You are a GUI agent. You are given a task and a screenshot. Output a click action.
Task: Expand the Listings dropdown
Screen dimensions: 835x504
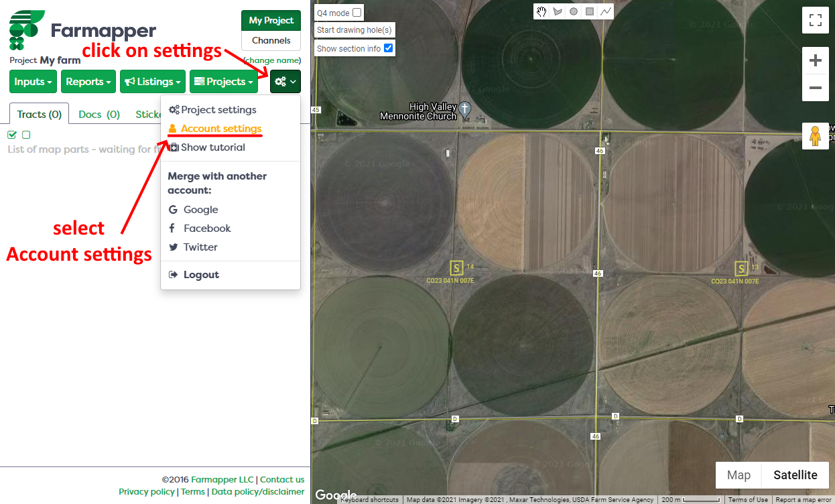[153, 82]
